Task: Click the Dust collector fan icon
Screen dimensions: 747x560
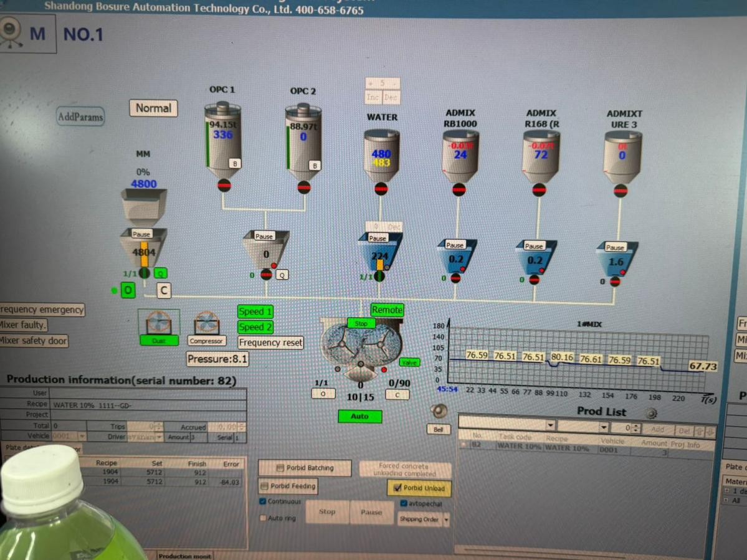Action: [x=158, y=323]
